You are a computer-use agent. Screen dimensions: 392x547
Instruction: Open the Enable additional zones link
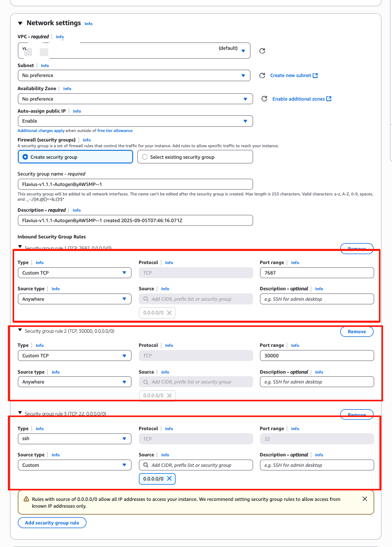click(x=298, y=99)
